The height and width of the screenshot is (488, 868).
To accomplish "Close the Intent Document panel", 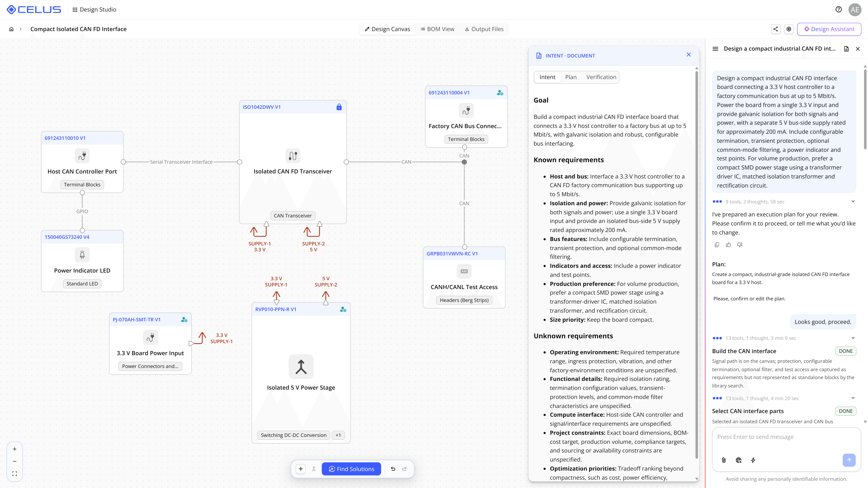I will (689, 55).
